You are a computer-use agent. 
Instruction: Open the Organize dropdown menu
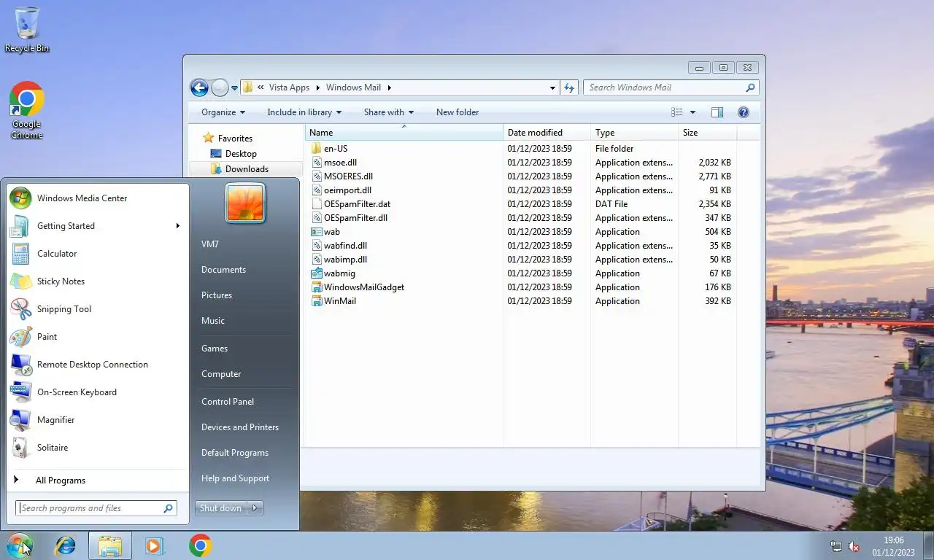(x=223, y=112)
